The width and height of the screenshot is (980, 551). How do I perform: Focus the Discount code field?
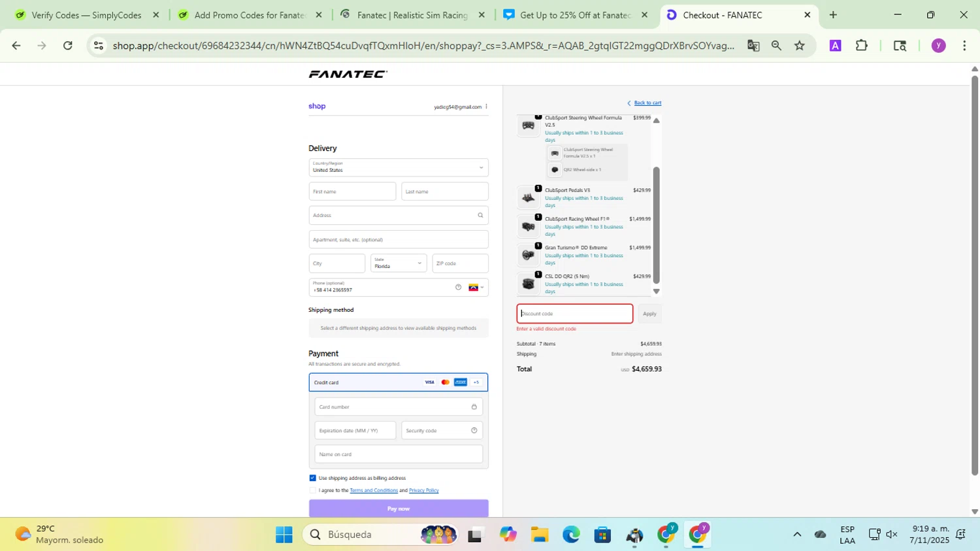575,314
